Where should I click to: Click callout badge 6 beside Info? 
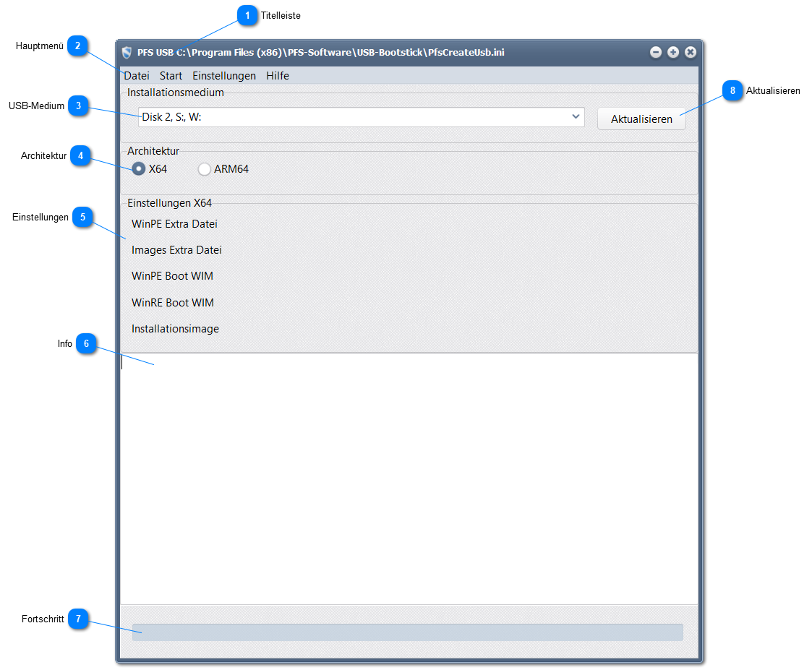[86, 343]
